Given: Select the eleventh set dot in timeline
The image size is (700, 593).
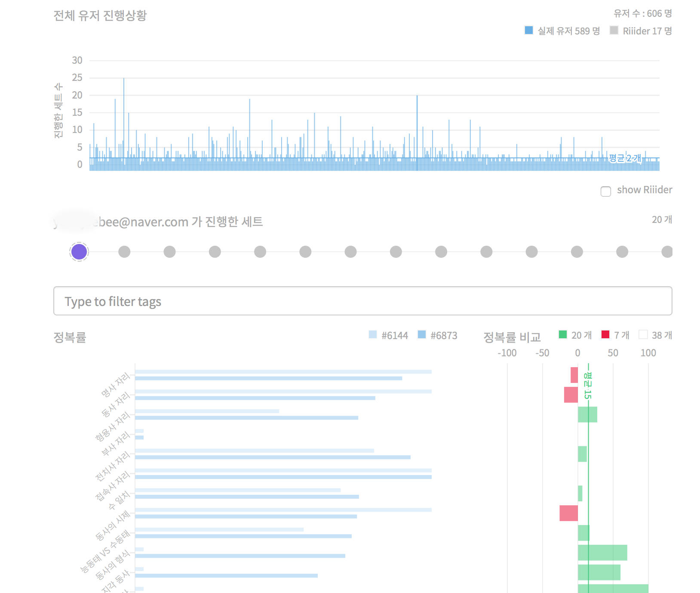Looking at the screenshot, I should (x=531, y=252).
